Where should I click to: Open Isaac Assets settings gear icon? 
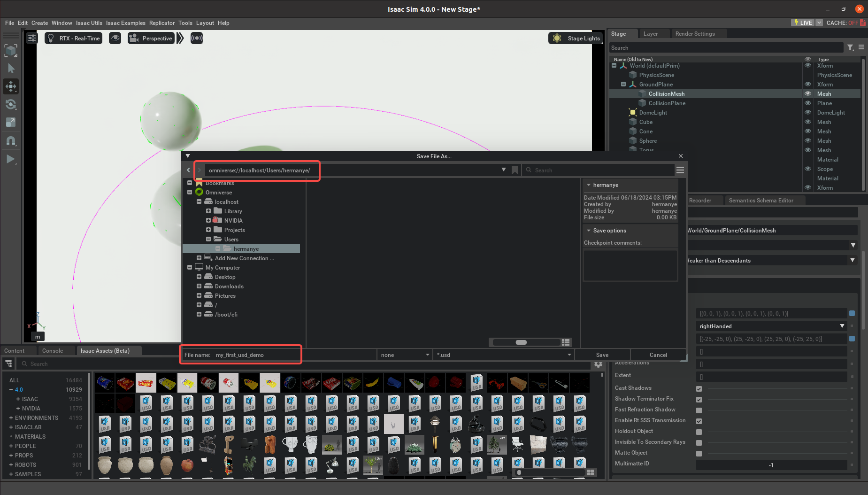[598, 364]
